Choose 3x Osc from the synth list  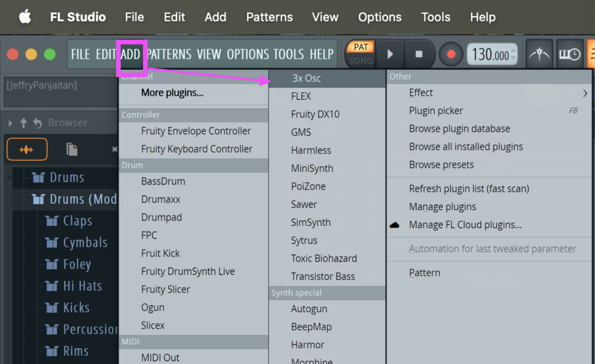pyautogui.click(x=307, y=78)
